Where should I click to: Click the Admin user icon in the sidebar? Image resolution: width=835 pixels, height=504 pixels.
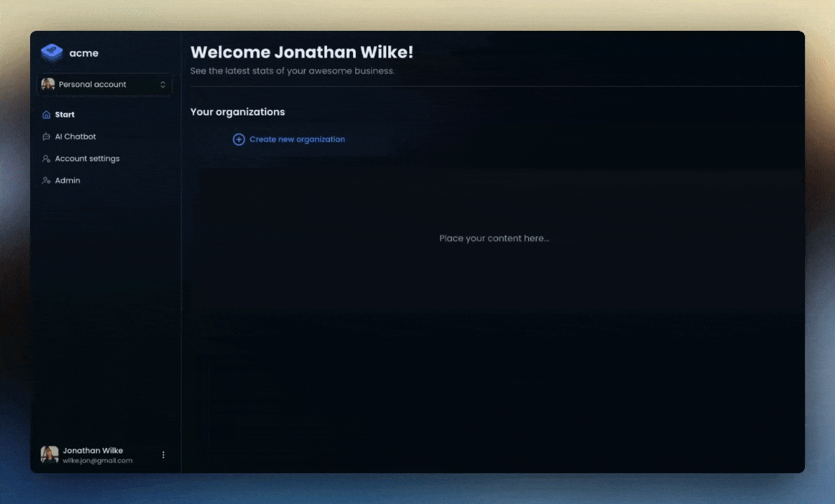point(46,181)
